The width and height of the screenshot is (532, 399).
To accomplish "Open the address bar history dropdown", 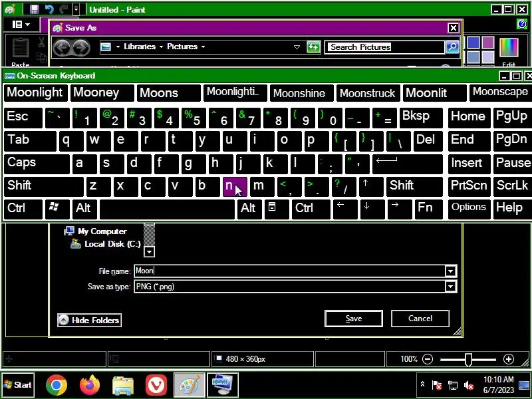I will [x=297, y=47].
